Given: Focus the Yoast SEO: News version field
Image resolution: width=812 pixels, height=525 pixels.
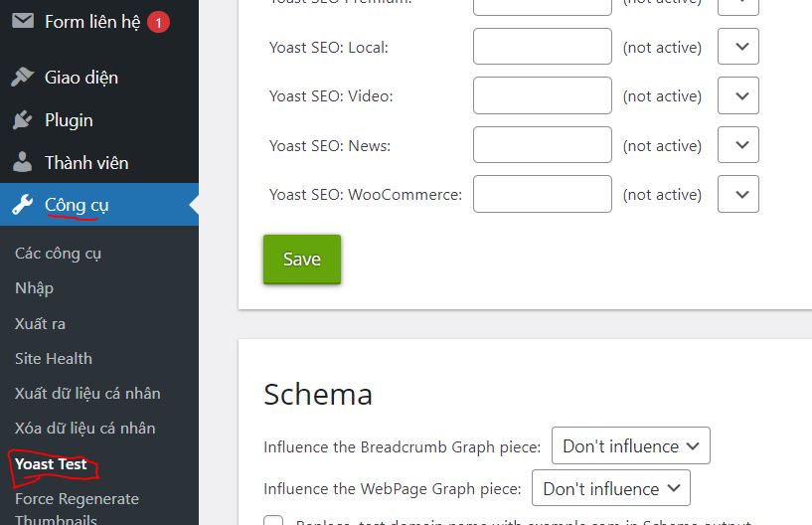Looking at the screenshot, I should coord(543,144).
